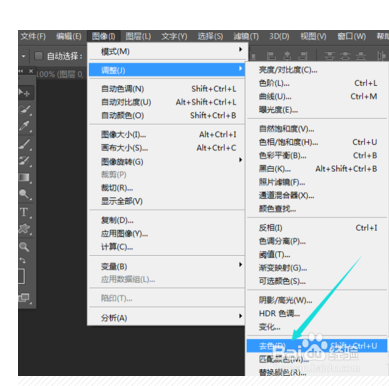The height and width of the screenshot is (386, 389).
Task: Select the Dodge tool
Action: point(25,194)
